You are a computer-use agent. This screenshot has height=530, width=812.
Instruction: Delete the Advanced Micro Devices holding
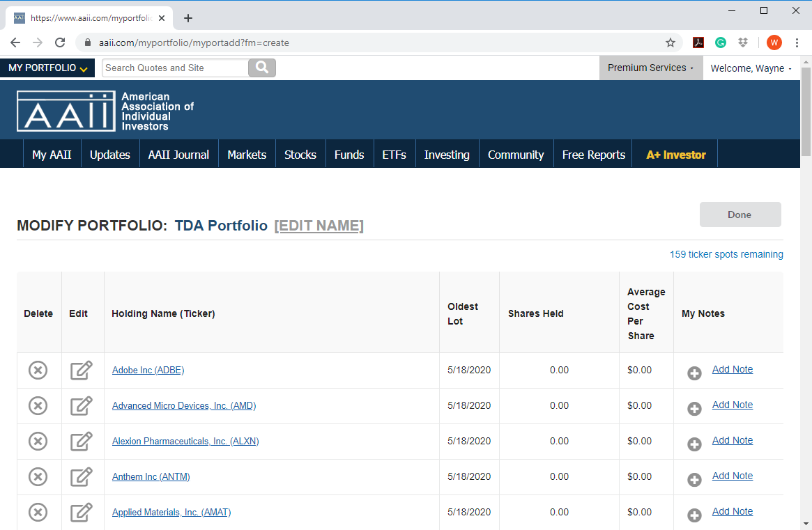coord(38,406)
